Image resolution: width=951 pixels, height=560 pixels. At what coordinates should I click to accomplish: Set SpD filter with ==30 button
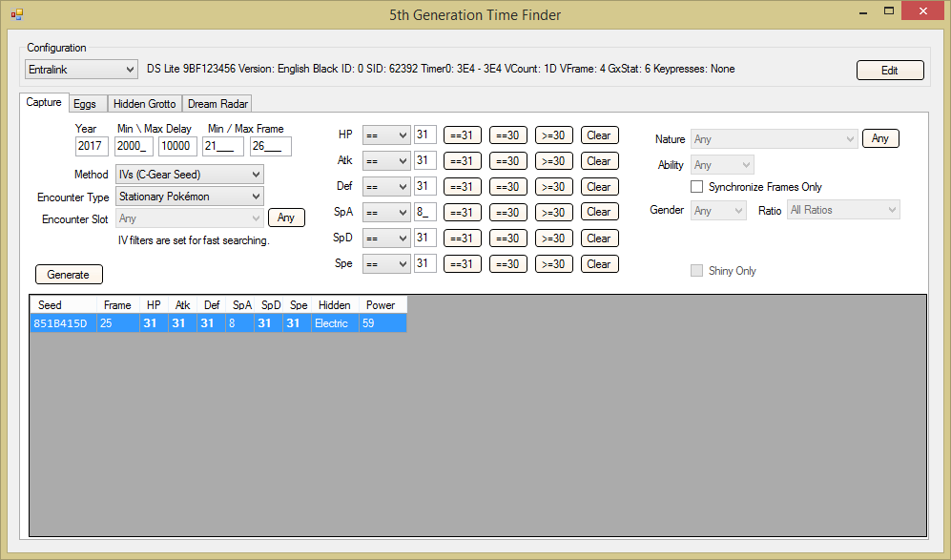[x=508, y=239]
